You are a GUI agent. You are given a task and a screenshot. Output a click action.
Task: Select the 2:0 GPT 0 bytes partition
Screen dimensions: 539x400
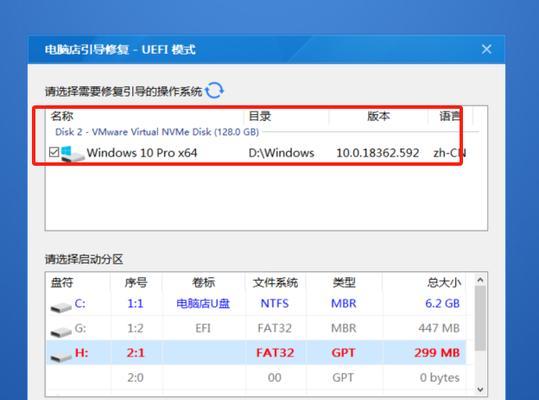click(256, 377)
